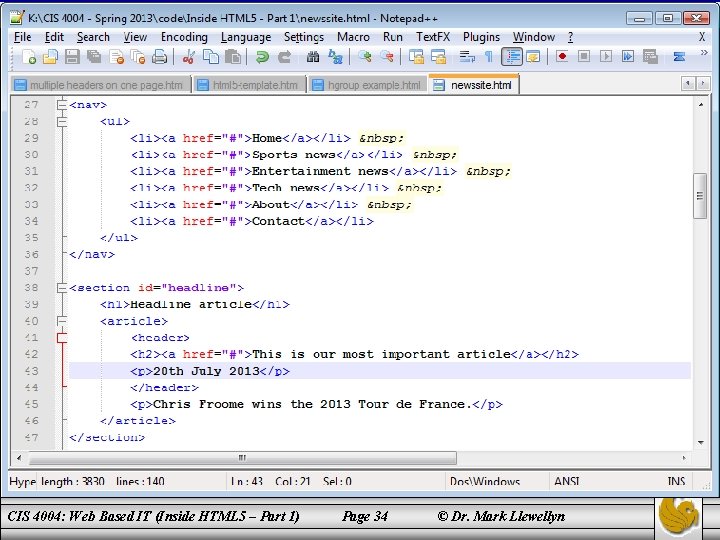
Task: Click the vertical scrollbar down arrow
Action: click(701, 443)
